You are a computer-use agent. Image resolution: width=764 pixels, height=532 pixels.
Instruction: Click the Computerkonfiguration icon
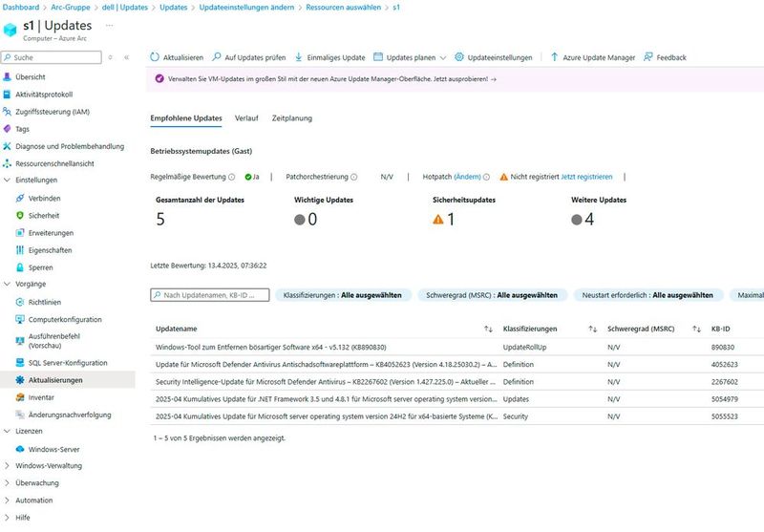coord(20,320)
